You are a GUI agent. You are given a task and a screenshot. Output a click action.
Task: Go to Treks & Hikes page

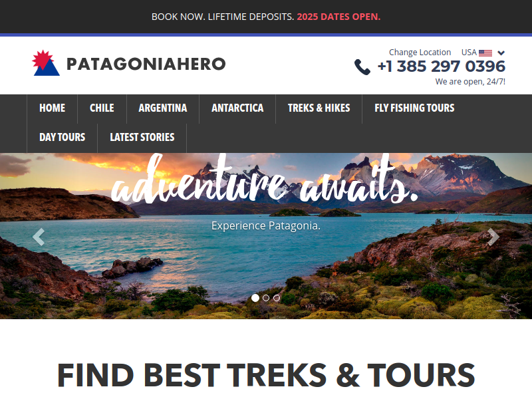[x=319, y=108]
